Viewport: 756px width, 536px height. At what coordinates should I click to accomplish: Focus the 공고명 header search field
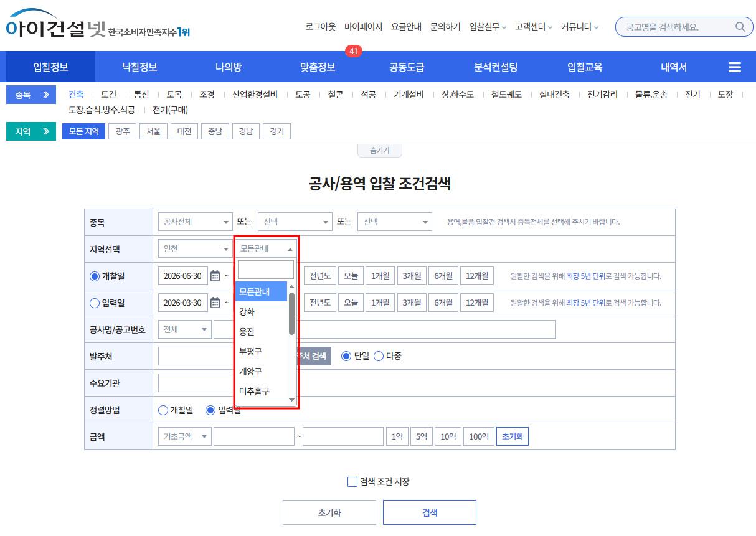click(678, 27)
